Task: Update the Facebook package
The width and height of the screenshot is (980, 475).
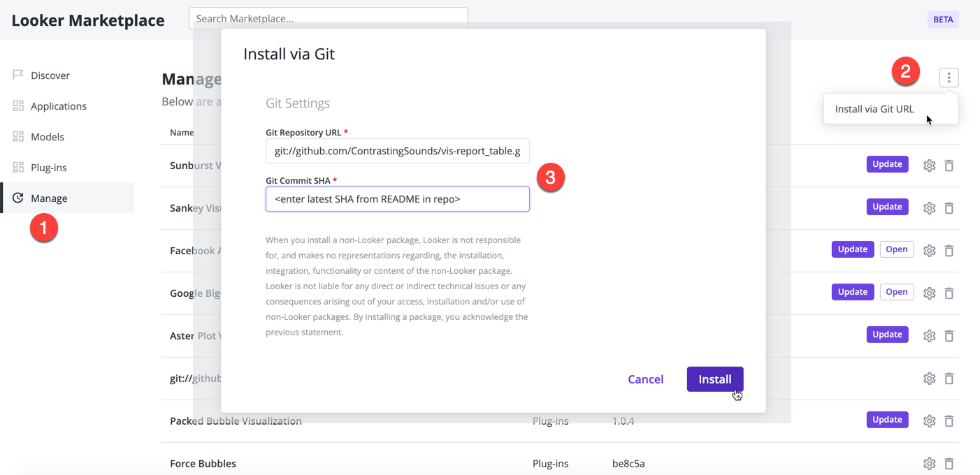Action: pos(853,249)
